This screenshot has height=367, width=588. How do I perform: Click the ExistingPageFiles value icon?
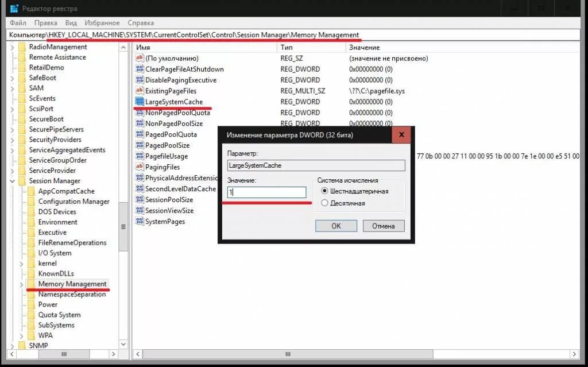140,91
